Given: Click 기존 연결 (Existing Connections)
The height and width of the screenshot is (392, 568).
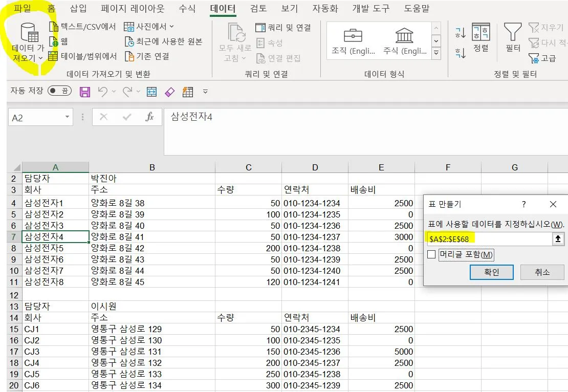Looking at the screenshot, I should coord(147,56).
